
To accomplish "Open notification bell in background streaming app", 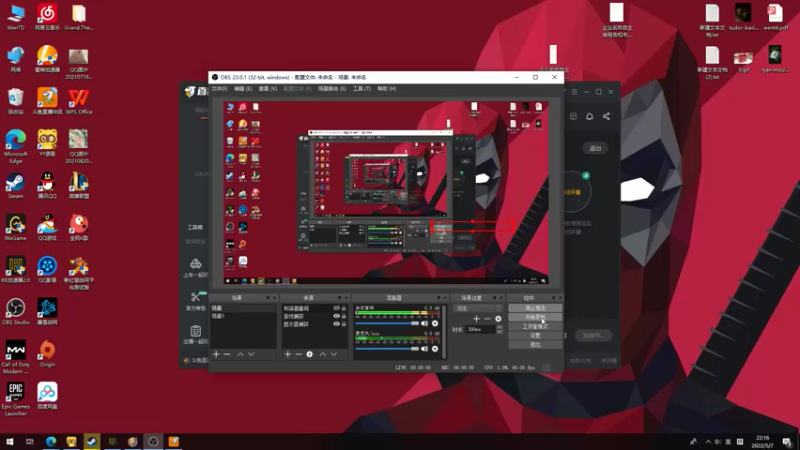I will tap(589, 116).
